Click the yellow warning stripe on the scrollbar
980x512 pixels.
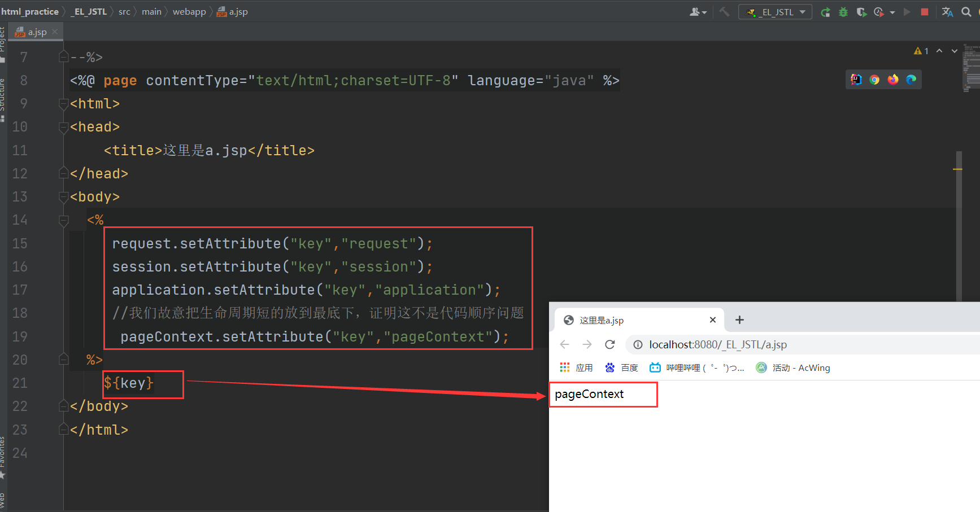957,169
